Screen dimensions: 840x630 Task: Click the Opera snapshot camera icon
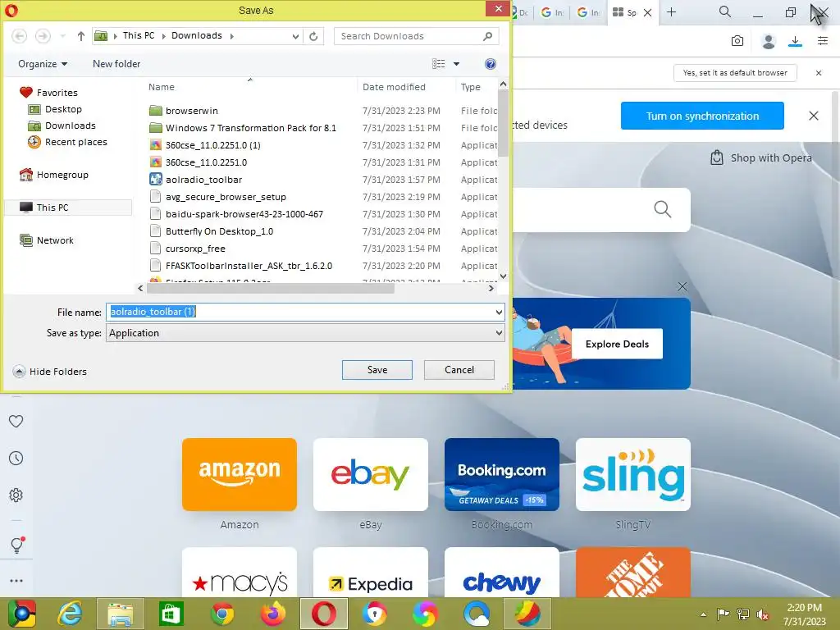(x=737, y=41)
